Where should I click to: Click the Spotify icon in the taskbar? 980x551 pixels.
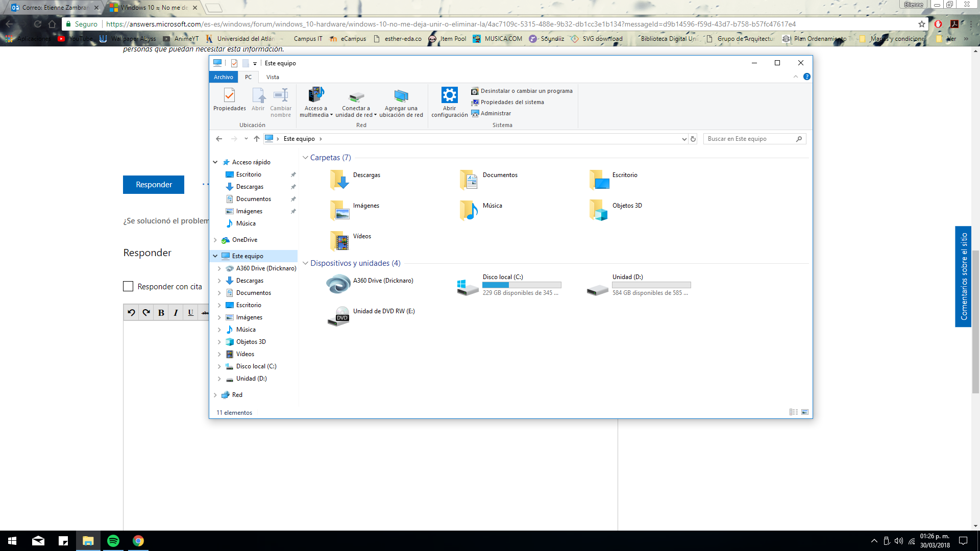click(x=113, y=541)
